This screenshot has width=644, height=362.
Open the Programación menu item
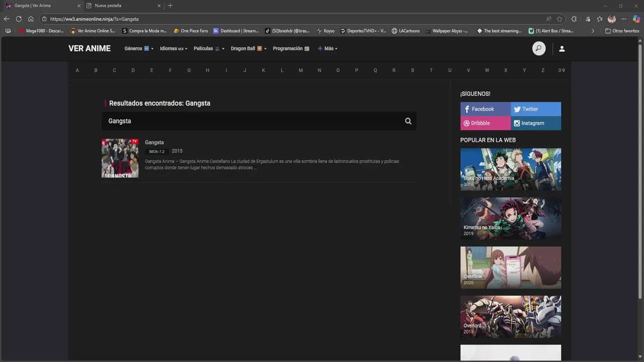291,49
